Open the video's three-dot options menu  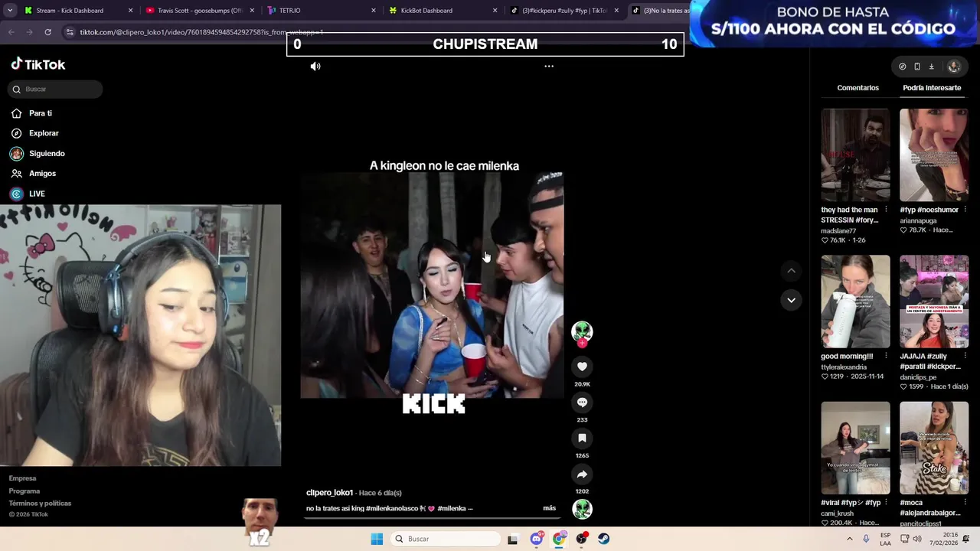[548, 67]
